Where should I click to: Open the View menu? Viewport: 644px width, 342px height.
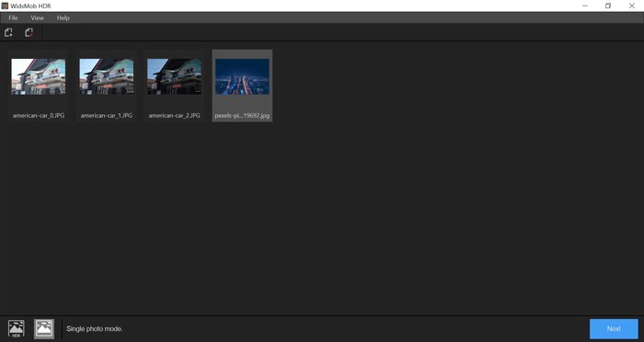click(38, 18)
